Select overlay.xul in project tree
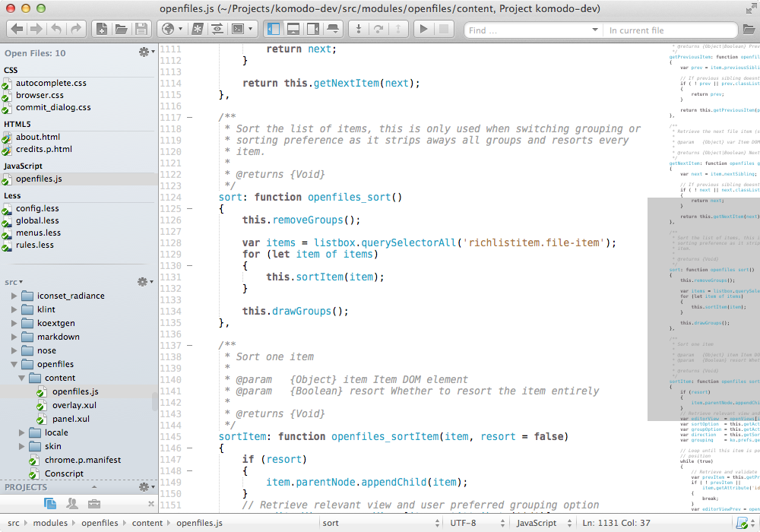Viewport: 760px width, 532px height. (x=74, y=405)
